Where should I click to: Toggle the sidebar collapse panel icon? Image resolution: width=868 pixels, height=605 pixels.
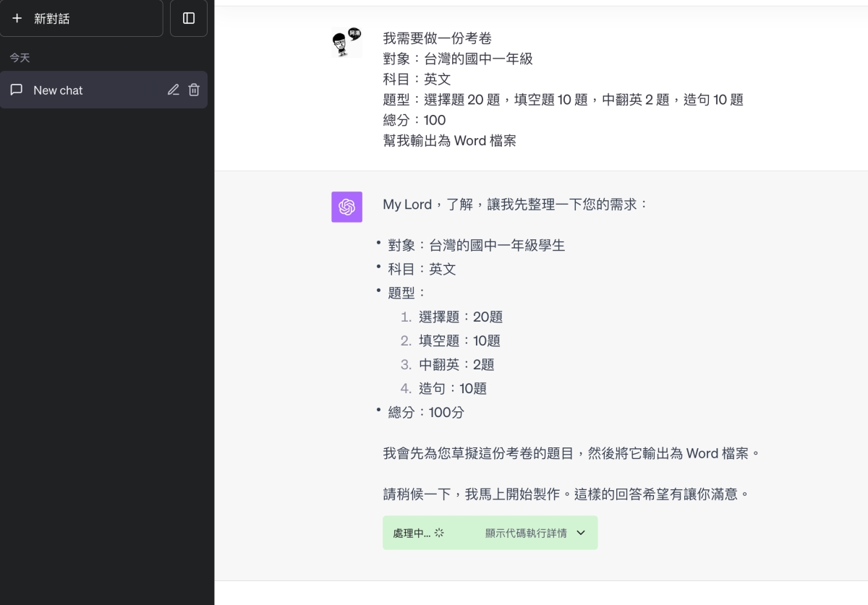[189, 18]
